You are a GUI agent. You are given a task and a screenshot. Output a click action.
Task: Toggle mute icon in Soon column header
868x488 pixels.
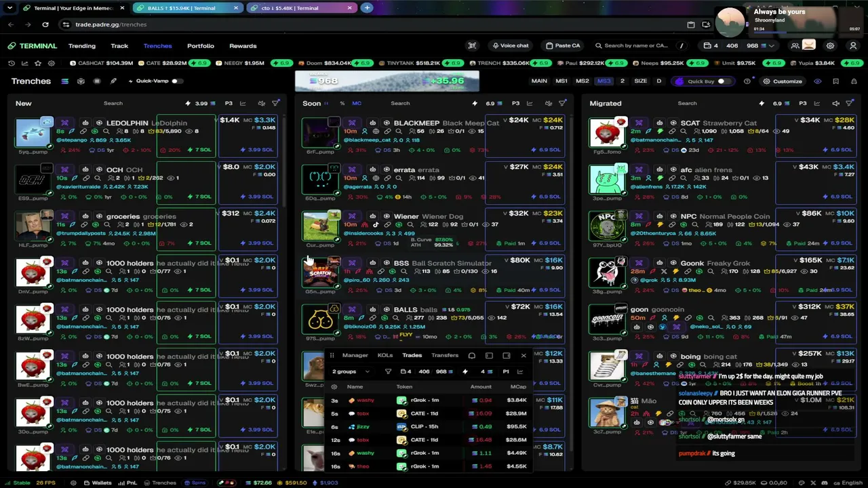[548, 103]
